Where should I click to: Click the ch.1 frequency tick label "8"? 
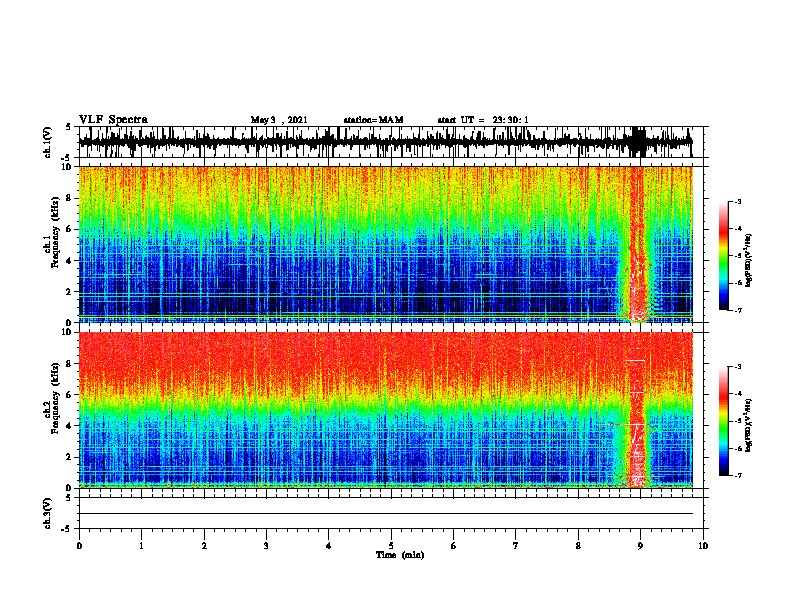coord(70,198)
